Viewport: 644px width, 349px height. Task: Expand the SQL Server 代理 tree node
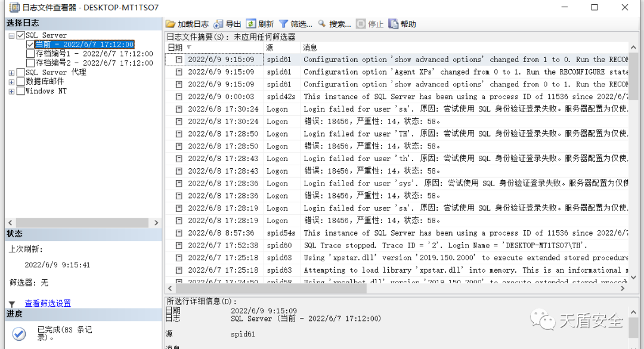(x=12, y=73)
